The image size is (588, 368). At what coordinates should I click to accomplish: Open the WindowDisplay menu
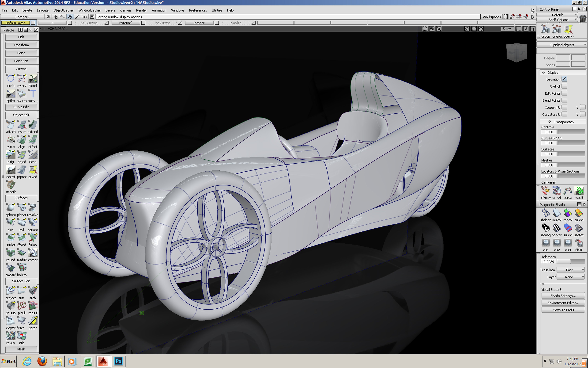click(90, 10)
